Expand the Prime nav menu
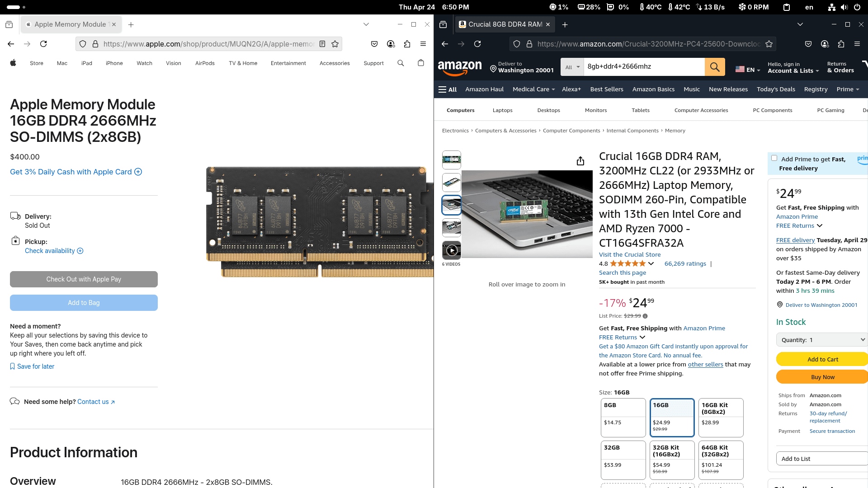868x488 pixels. (848, 89)
